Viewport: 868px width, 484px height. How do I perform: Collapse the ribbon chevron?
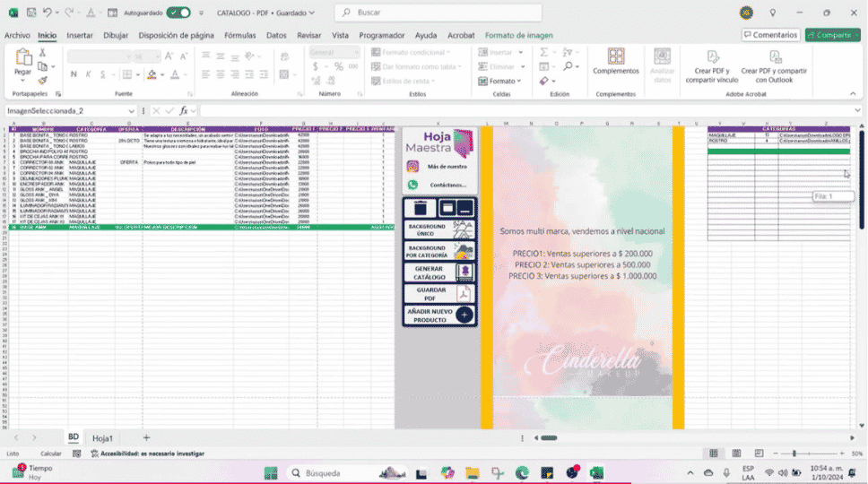(x=853, y=94)
